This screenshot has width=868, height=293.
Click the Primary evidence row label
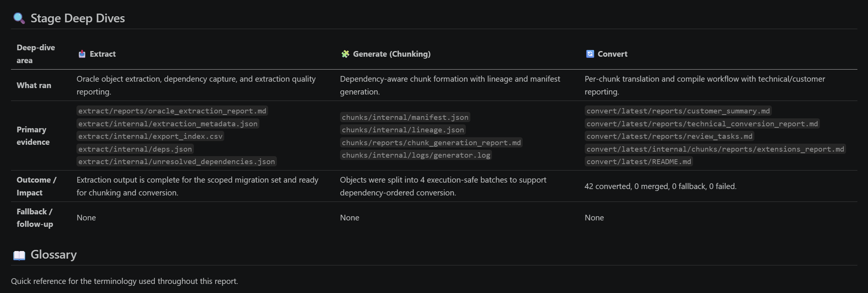[x=33, y=136]
